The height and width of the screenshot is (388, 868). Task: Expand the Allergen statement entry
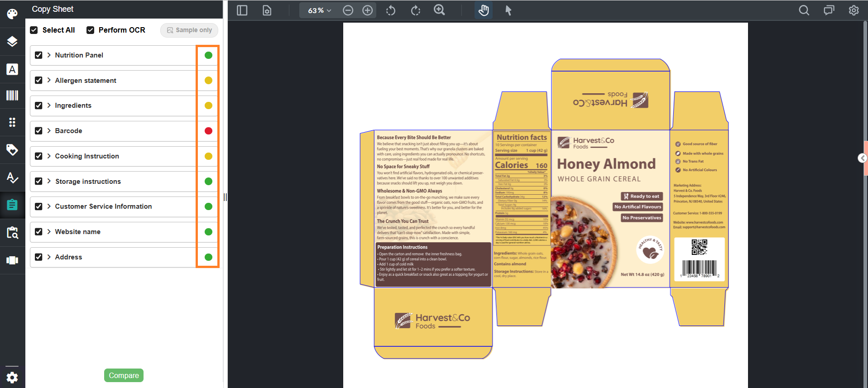[x=49, y=80]
